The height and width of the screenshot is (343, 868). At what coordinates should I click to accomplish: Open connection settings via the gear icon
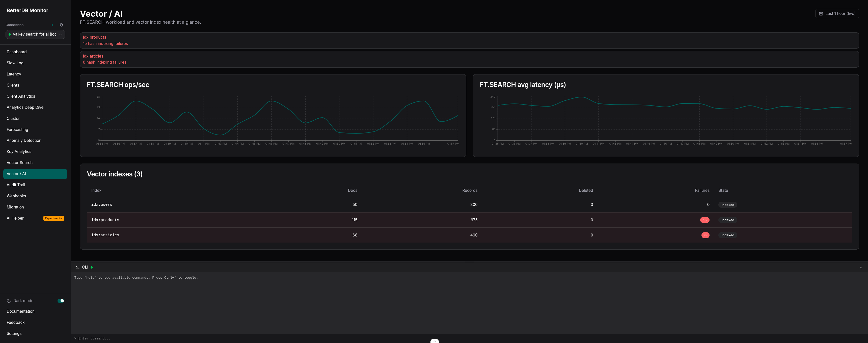(x=61, y=24)
